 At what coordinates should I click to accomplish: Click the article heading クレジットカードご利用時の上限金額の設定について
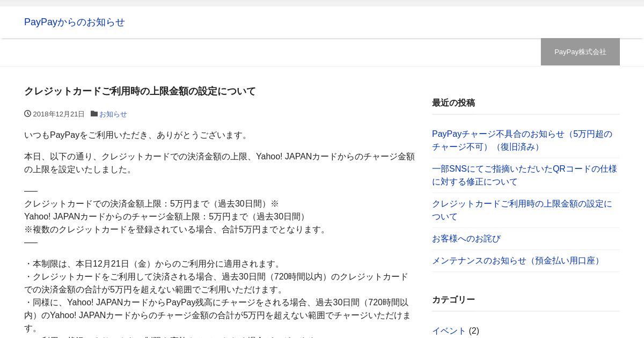tap(140, 91)
